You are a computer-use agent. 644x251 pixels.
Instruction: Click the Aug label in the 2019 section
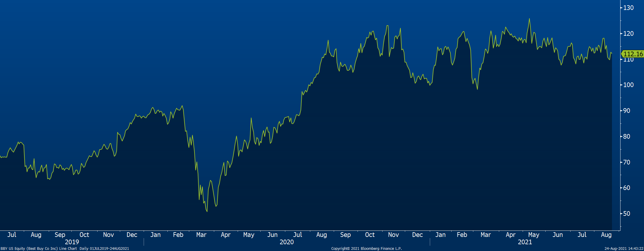tap(36, 235)
